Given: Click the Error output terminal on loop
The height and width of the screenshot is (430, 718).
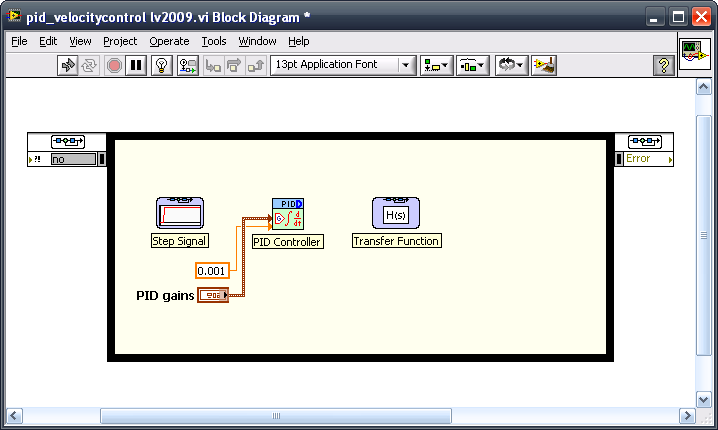Looking at the screenshot, I should coord(644,158).
